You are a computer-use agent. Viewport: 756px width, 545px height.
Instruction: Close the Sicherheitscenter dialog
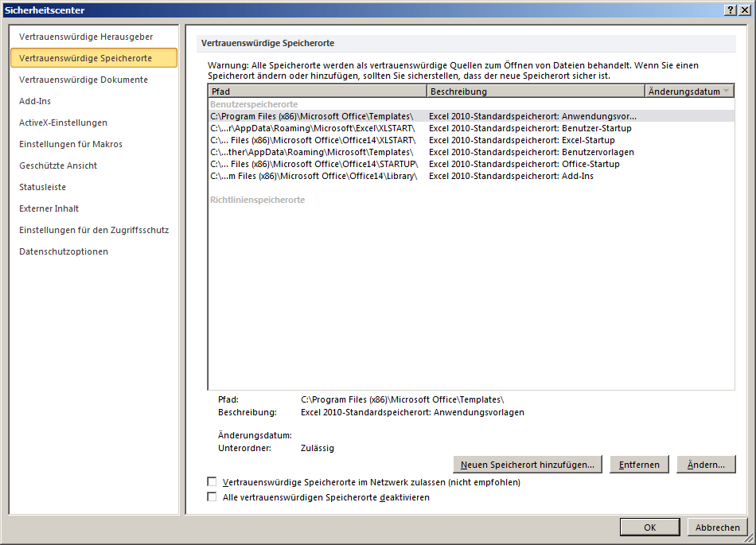[745, 10]
